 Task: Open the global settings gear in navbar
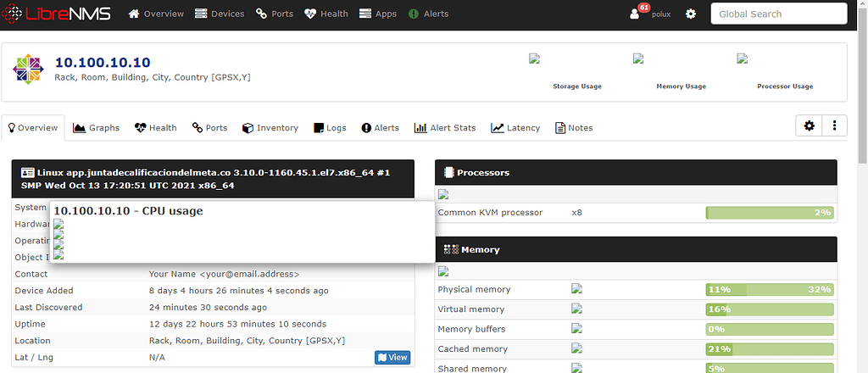click(691, 14)
